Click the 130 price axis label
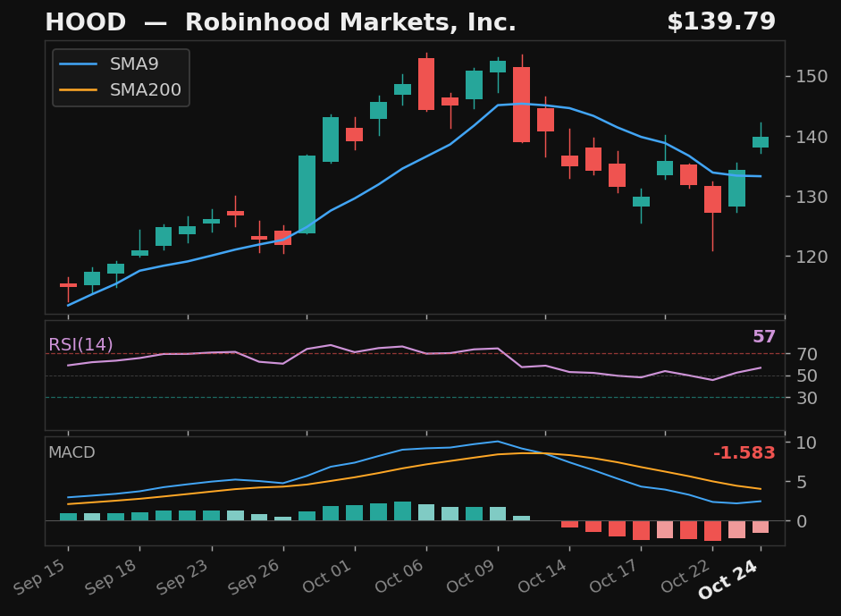841x616 pixels. coord(812,197)
